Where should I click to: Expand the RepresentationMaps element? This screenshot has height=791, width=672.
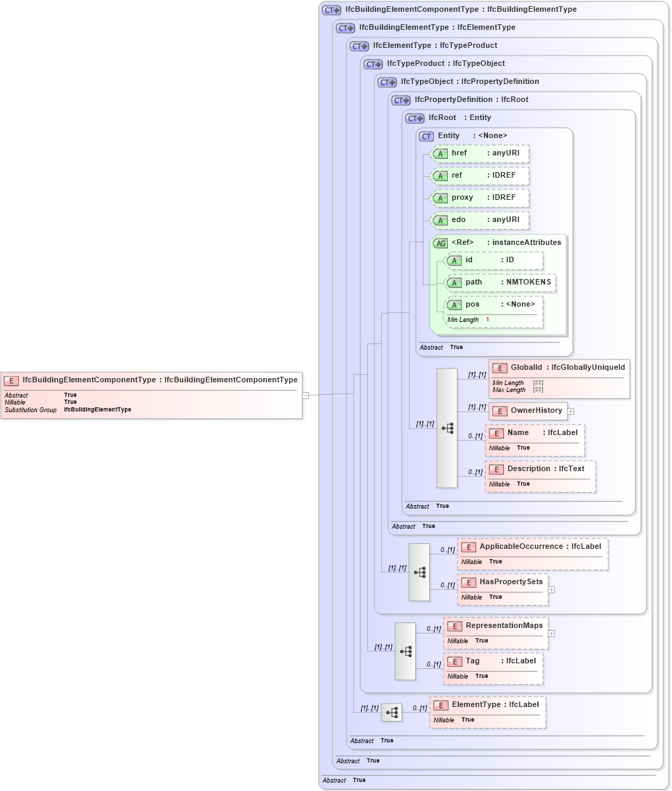(551, 633)
